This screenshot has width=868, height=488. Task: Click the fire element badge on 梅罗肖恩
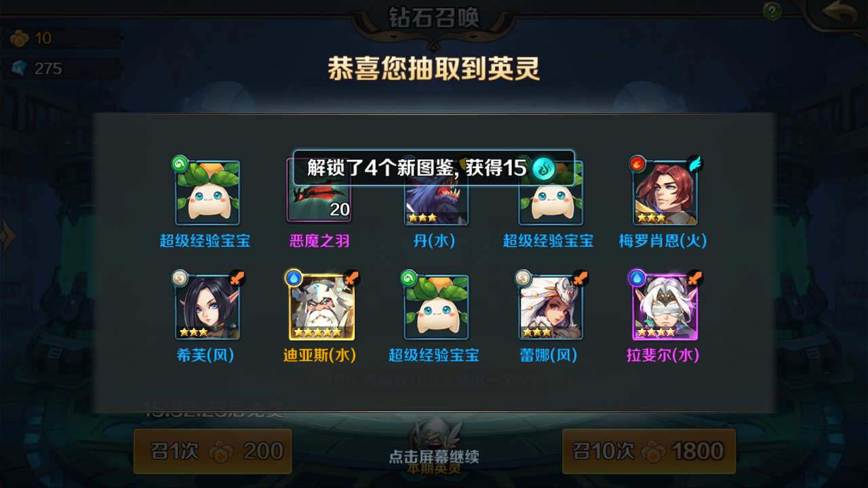(x=637, y=163)
